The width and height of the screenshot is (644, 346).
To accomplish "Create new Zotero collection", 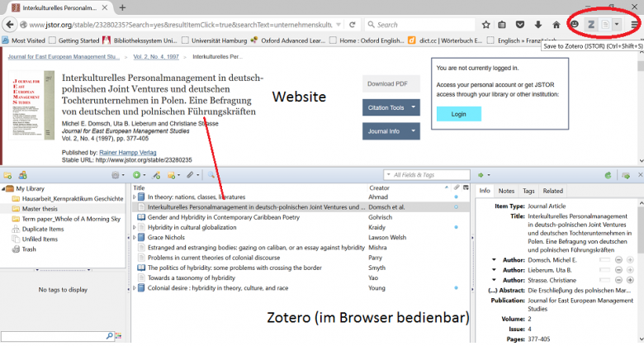I will 7,175.
